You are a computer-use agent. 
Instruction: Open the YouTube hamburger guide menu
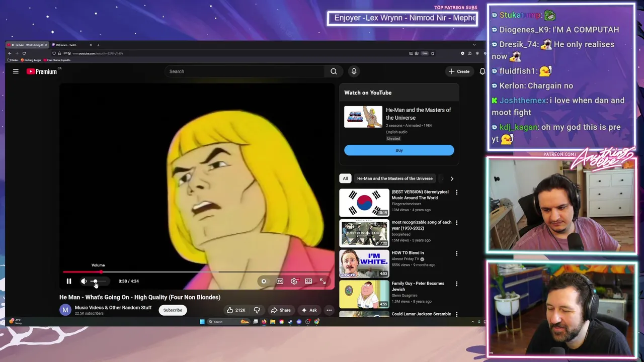[16, 71]
